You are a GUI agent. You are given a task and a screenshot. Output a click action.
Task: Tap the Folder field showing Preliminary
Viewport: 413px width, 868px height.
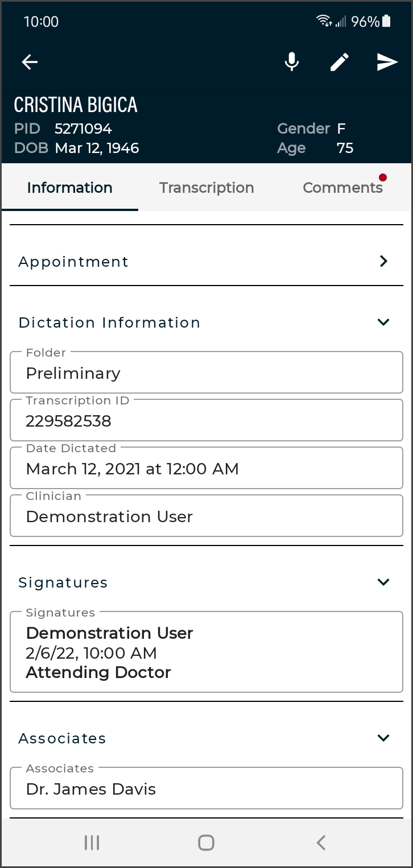coord(206,373)
